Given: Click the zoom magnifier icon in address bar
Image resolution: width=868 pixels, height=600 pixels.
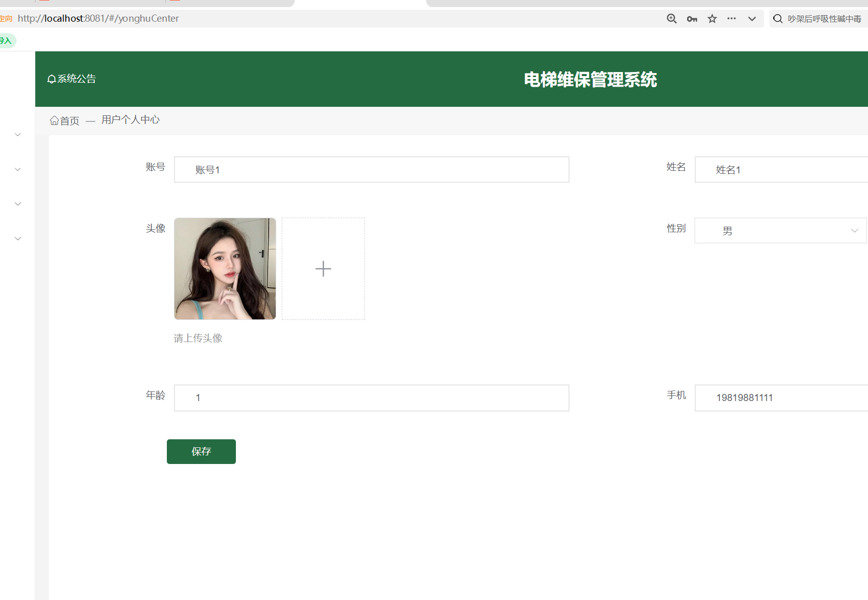Looking at the screenshot, I should (671, 19).
